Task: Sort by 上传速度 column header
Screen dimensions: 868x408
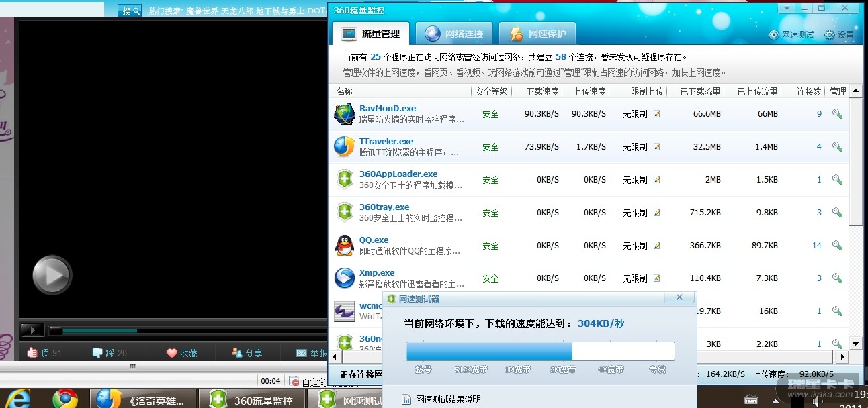Action: coord(589,91)
